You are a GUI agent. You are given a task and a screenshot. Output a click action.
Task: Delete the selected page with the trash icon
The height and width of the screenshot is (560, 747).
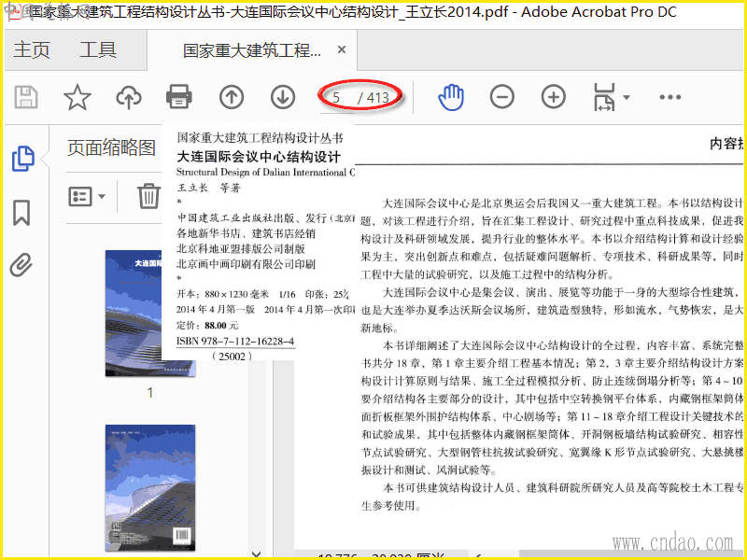(x=148, y=196)
